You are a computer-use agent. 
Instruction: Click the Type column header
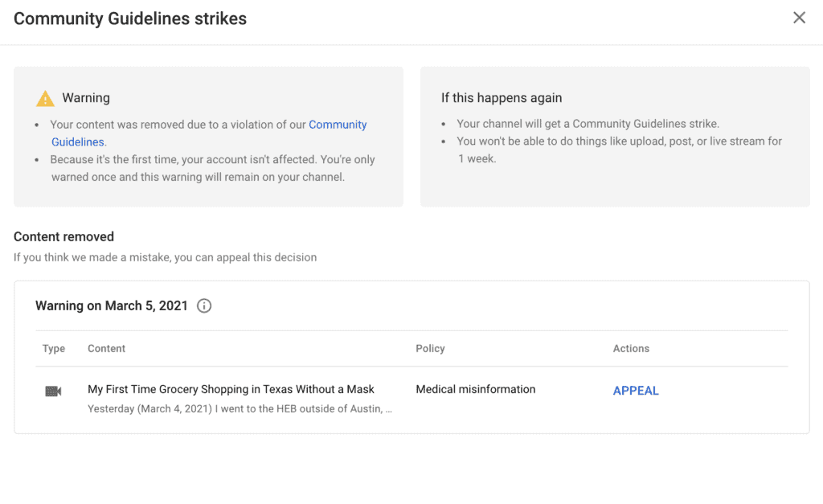point(54,349)
